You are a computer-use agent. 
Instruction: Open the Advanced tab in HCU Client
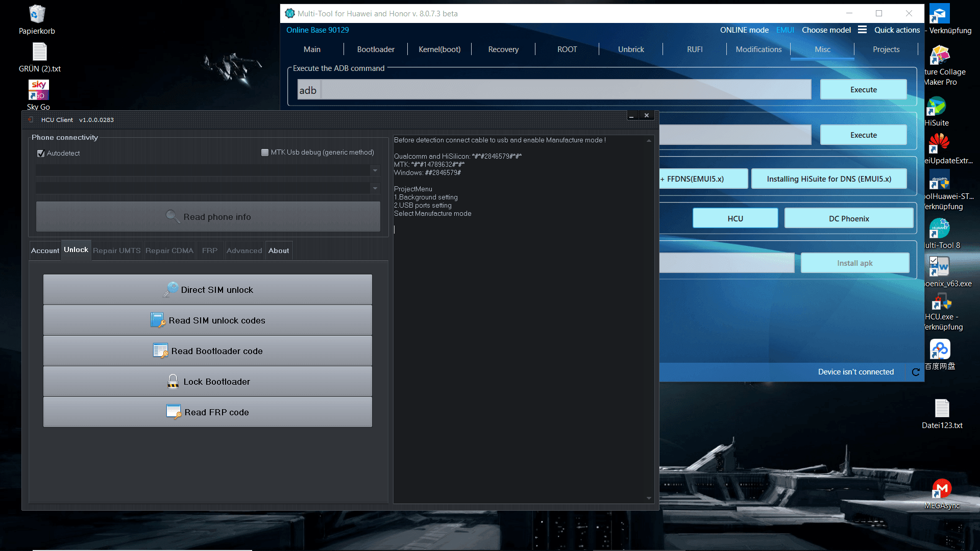(x=244, y=251)
